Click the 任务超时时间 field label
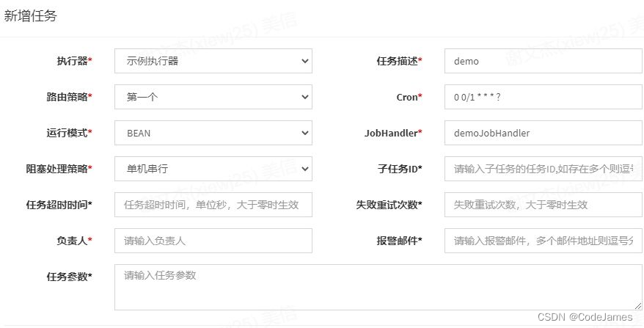 59,205
